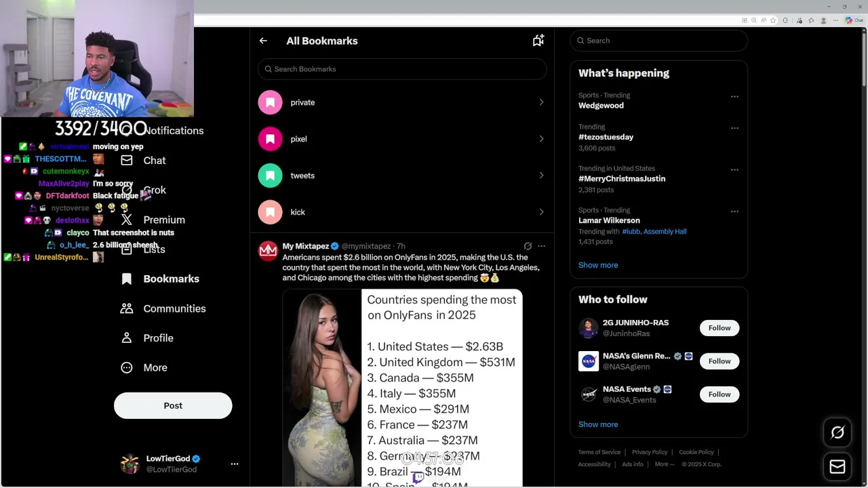868x488 pixels.
Task: Click the More circle icon in the sidebar
Action: point(127,367)
